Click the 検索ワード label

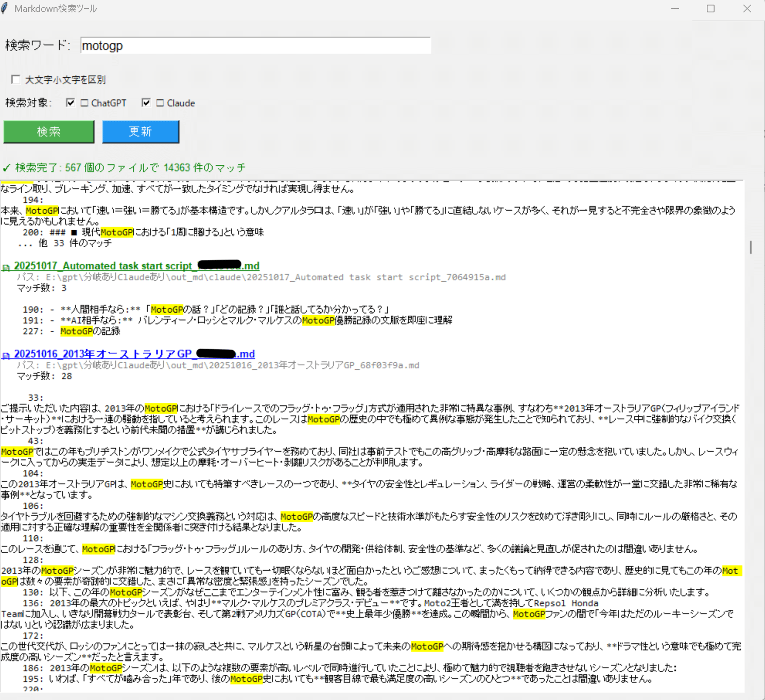point(38,45)
